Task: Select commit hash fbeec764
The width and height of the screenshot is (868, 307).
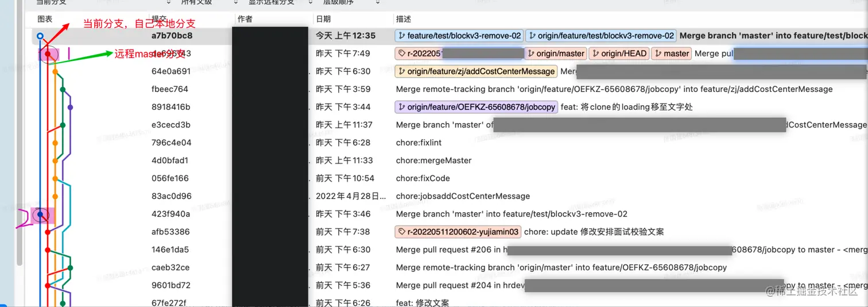Action: (x=170, y=89)
